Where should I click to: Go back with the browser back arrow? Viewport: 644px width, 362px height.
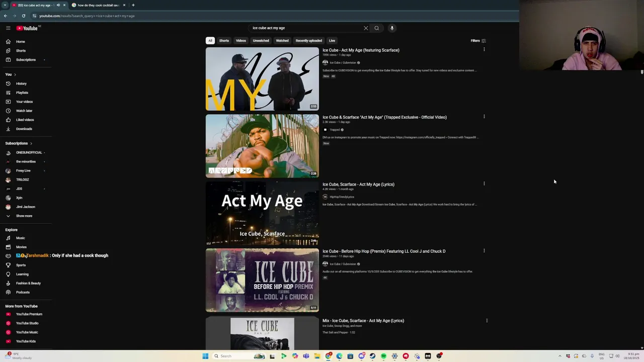6,16
